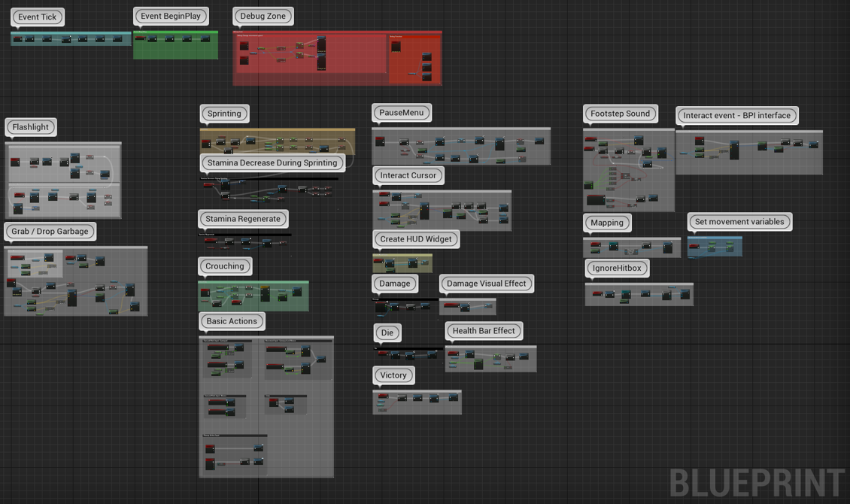Click the Create HUD Widget bubble
The image size is (850, 504).
click(x=416, y=239)
